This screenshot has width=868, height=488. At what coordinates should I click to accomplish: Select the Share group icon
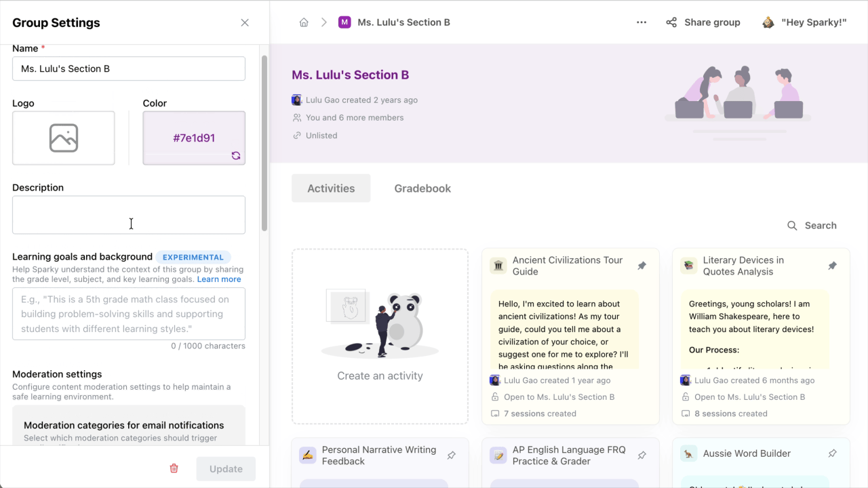(671, 22)
